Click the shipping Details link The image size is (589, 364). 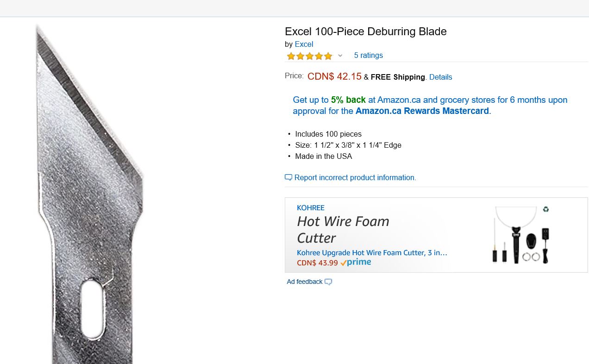(x=440, y=77)
